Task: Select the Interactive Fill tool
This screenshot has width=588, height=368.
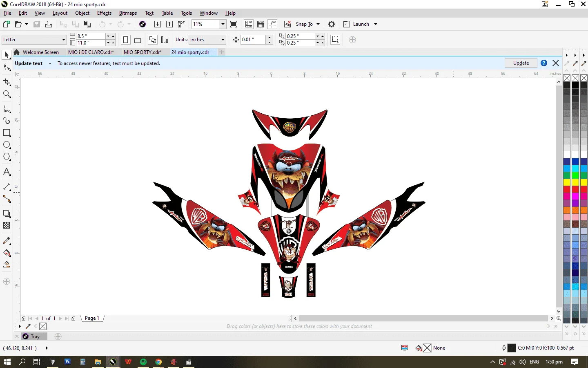Action: click(x=7, y=253)
